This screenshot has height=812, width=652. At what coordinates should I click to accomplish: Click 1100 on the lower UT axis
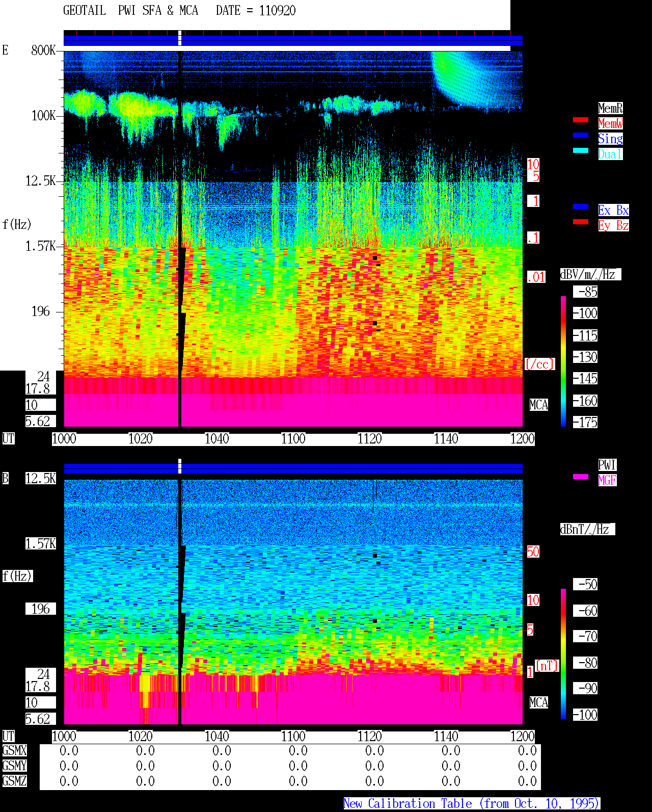click(x=293, y=736)
